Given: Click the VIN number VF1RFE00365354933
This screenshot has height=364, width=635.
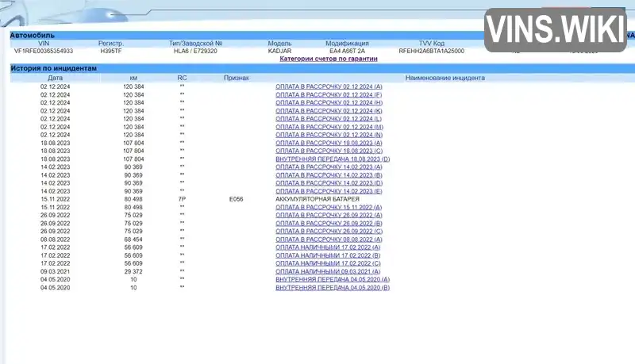Looking at the screenshot, I should point(44,51).
